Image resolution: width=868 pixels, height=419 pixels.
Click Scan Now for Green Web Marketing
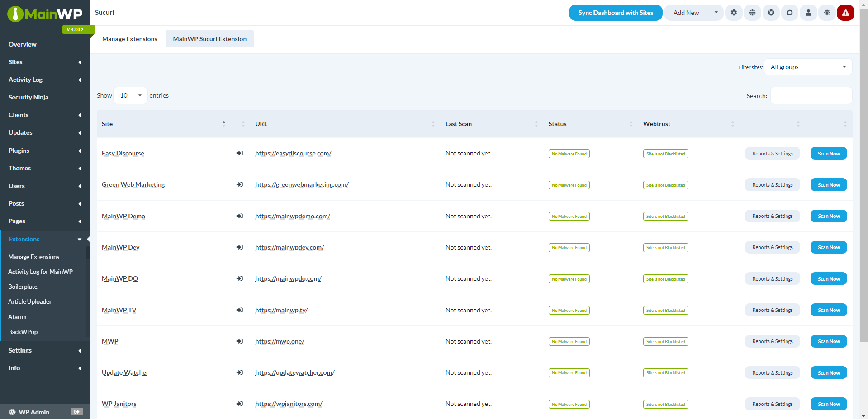(x=829, y=185)
